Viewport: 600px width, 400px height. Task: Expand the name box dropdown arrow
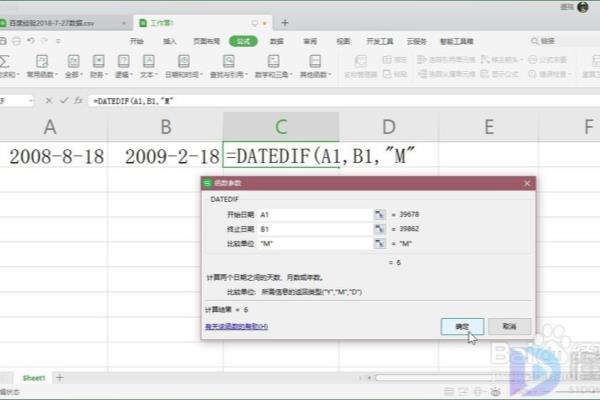(30, 101)
